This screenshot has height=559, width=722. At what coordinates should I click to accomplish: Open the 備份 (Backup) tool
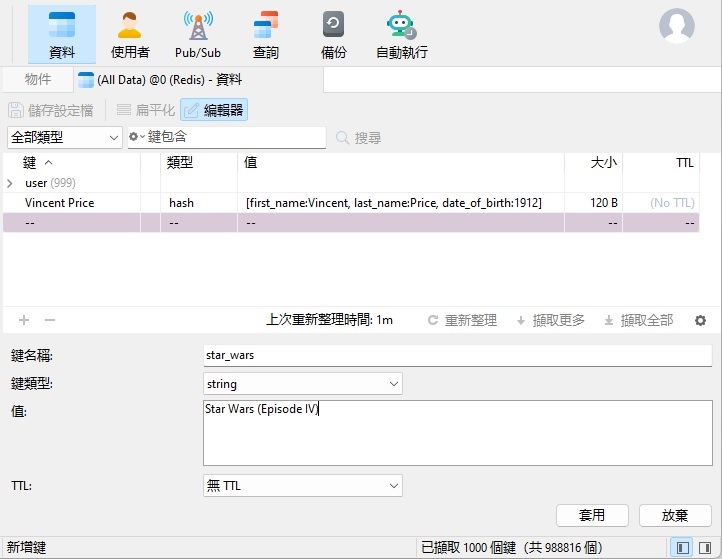[333, 35]
